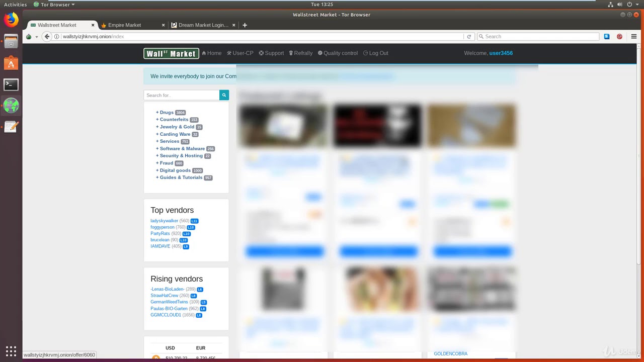Screen dimensions: 644x362
Task: Click the Firefox icon in Ubuntu dock
Action: click(x=11, y=20)
